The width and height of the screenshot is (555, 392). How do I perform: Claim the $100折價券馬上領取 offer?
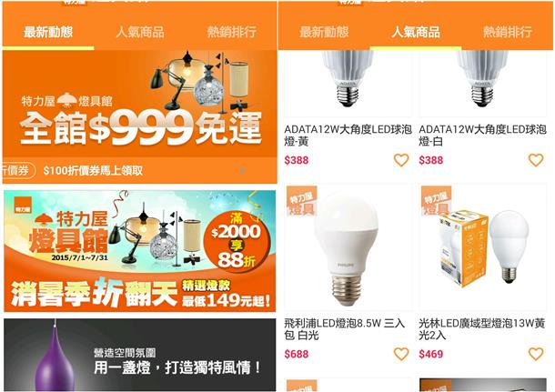(x=93, y=171)
